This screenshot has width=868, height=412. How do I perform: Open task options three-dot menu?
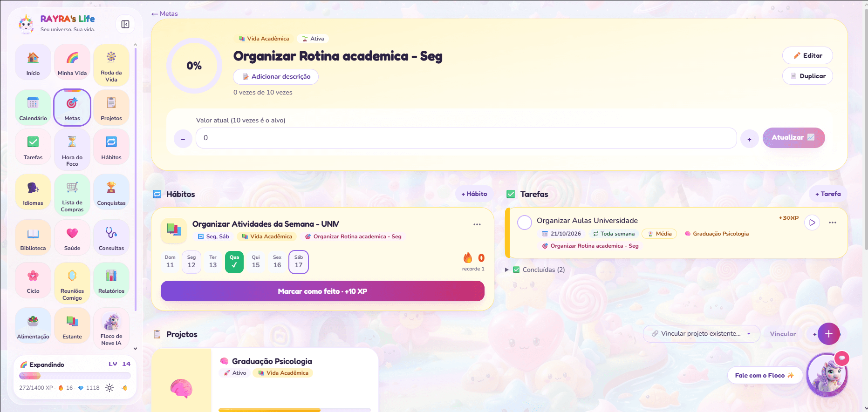[833, 223]
